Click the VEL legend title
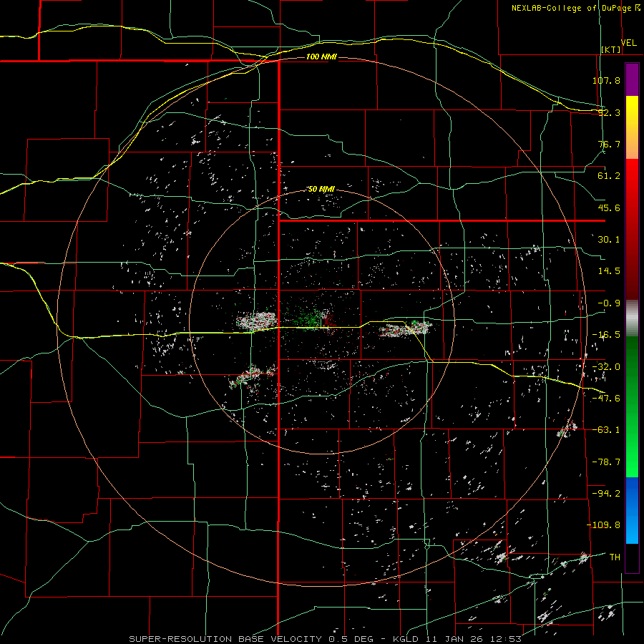Viewport: 644px width, 644px height. pos(628,43)
